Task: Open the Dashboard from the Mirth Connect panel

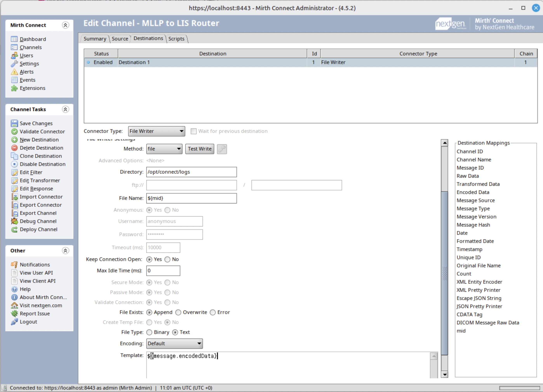Action: (33, 39)
